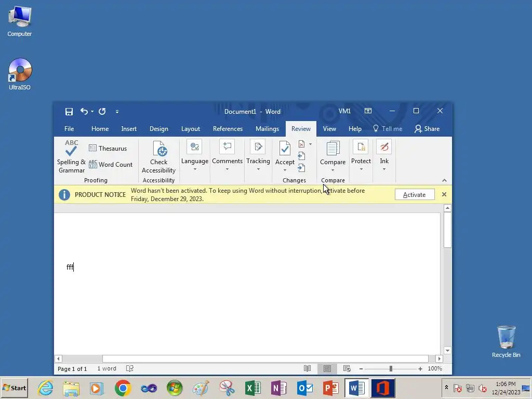Go to the Mailings tab
This screenshot has height=399, width=532.
coord(267,129)
